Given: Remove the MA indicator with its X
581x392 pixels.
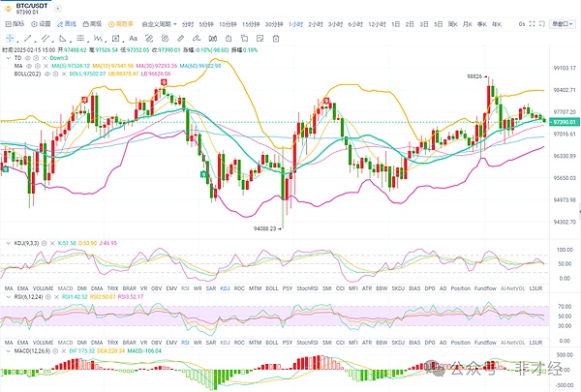Looking at the screenshot, I should [x=46, y=66].
